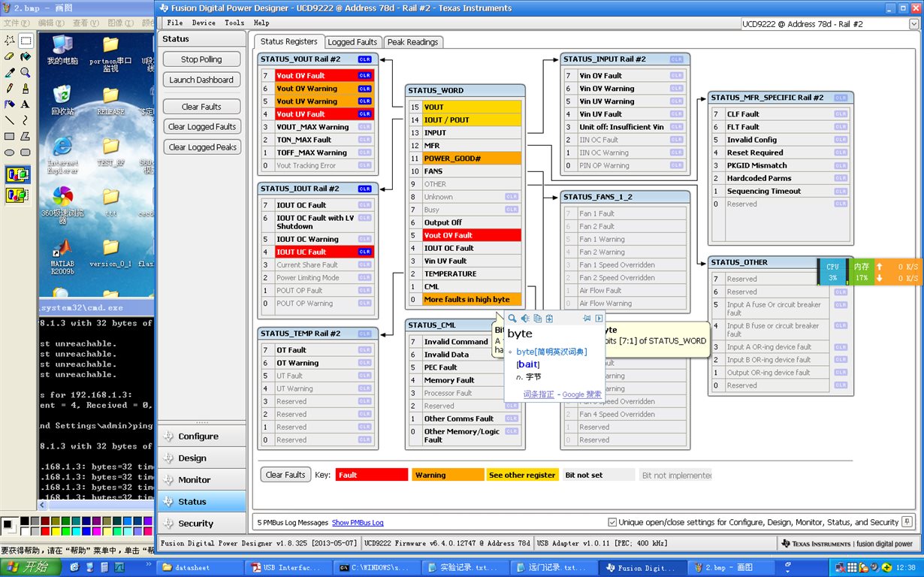This screenshot has width=924, height=577.
Task: Click the pin icon in dictionary popup
Action: pyautogui.click(x=587, y=319)
